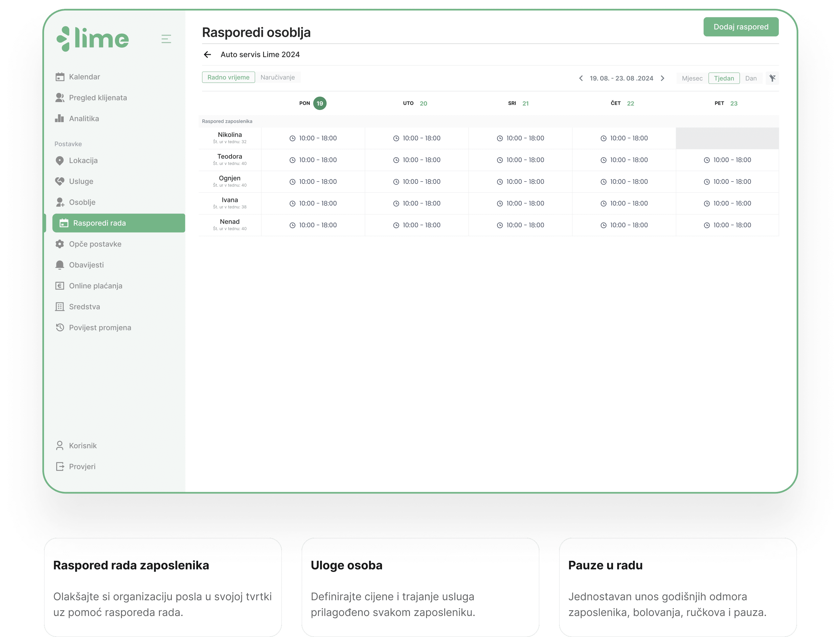Click Nikolina's empty Friday cell
The height and width of the screenshot is (637, 840).
tap(727, 138)
